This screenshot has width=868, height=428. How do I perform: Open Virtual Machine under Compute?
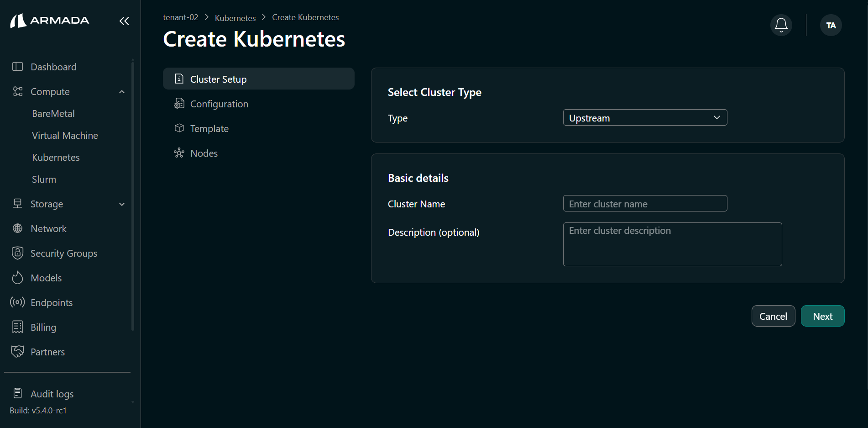coord(65,136)
